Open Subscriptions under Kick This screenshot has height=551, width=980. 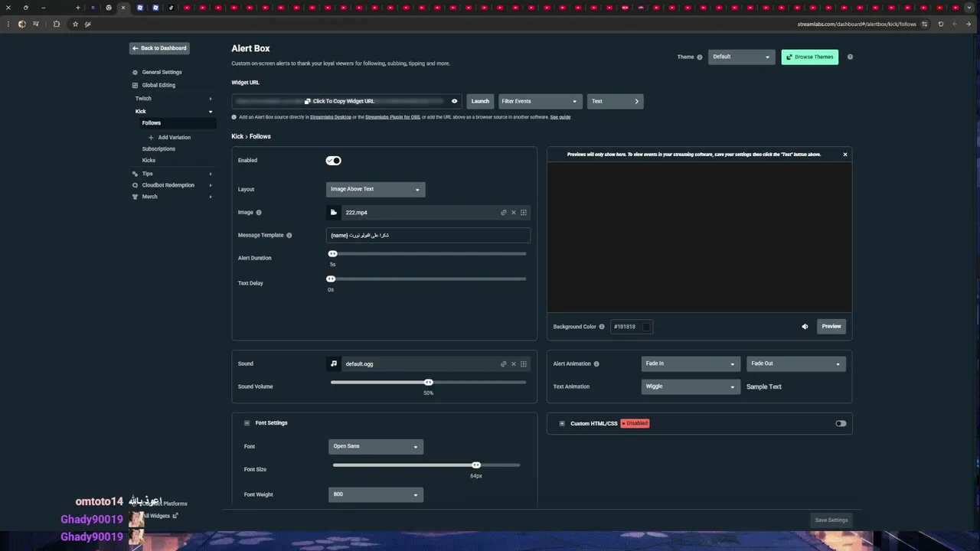[158, 149]
